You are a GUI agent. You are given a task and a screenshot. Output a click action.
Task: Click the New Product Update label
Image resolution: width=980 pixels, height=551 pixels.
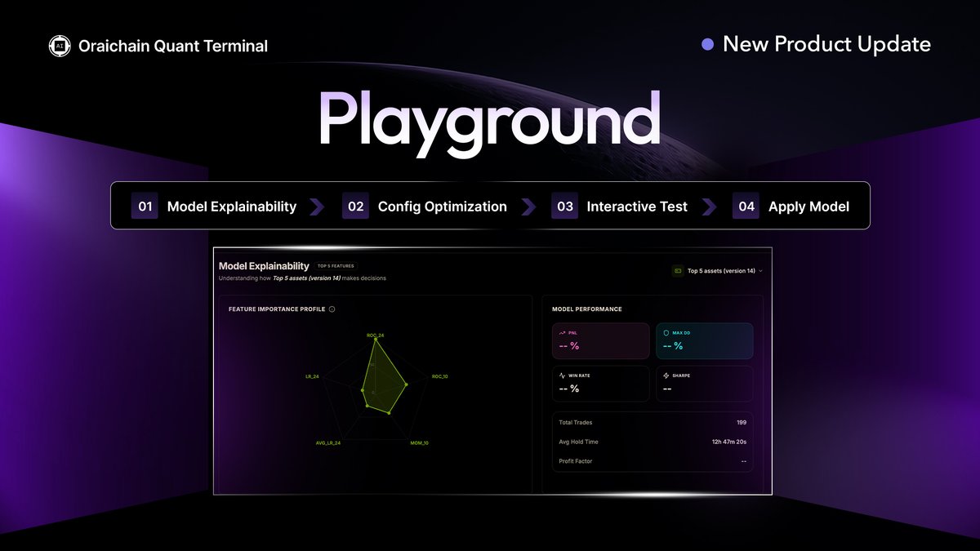point(826,44)
